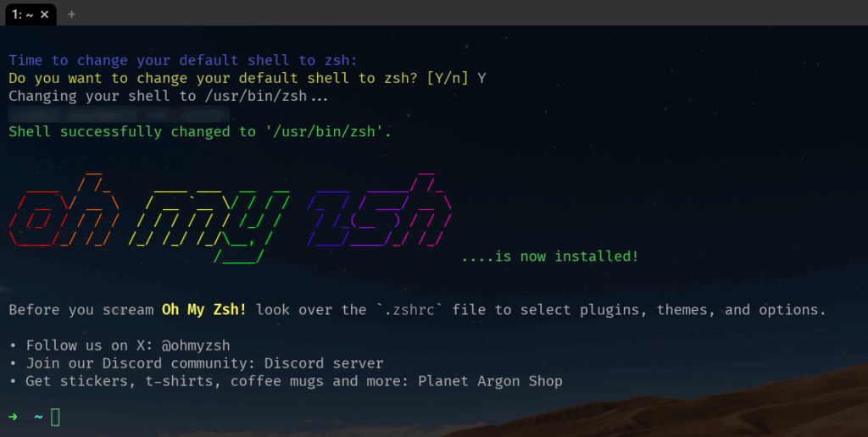Click the "Shell successfully changed" green line

(x=200, y=131)
